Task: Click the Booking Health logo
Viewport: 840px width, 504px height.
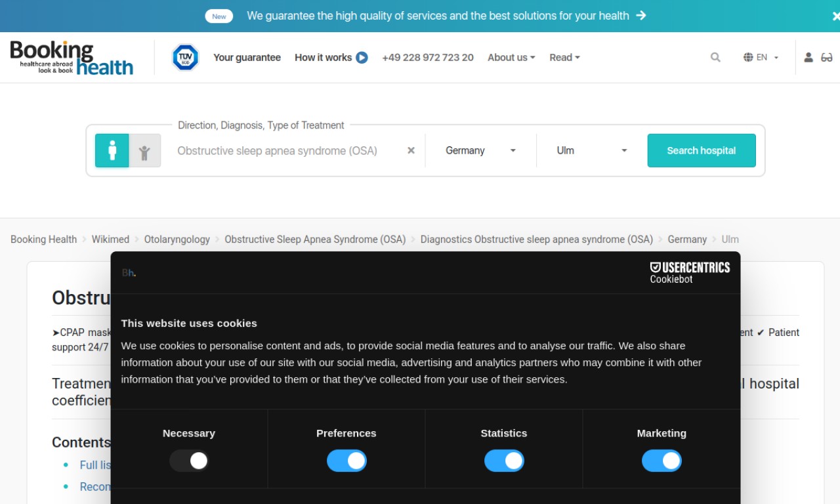Action: 72,58
